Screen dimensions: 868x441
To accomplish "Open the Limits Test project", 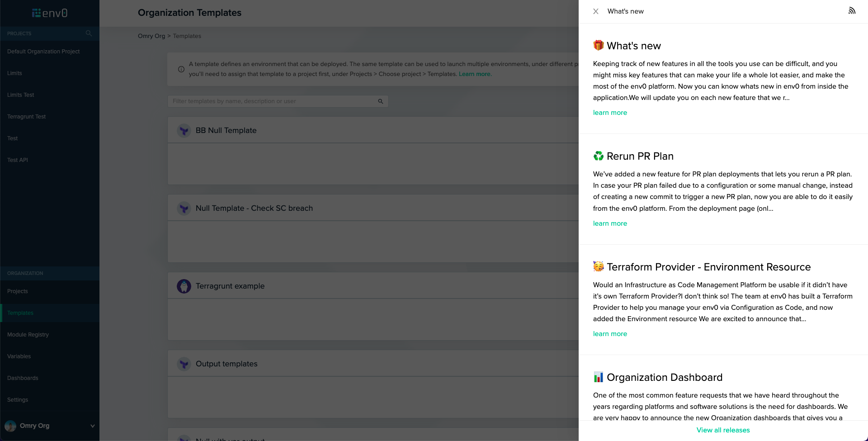I will coord(21,95).
